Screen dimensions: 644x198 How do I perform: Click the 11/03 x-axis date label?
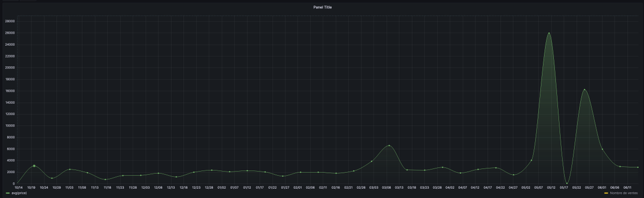(69, 188)
